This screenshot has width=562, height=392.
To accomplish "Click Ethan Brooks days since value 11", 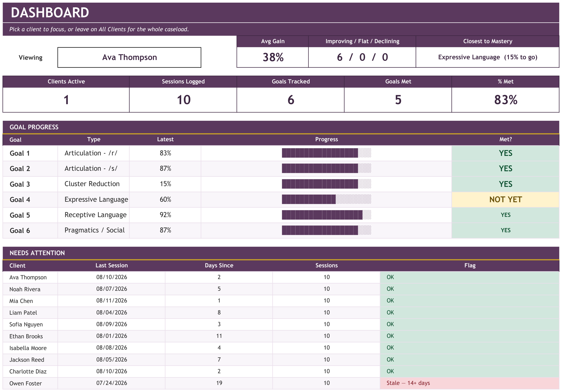I will 219,336.
